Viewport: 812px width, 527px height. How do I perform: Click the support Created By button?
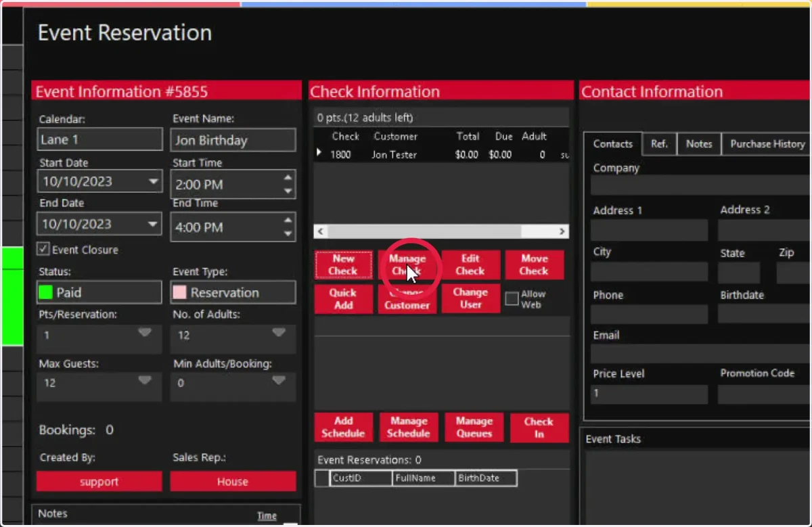click(x=99, y=482)
